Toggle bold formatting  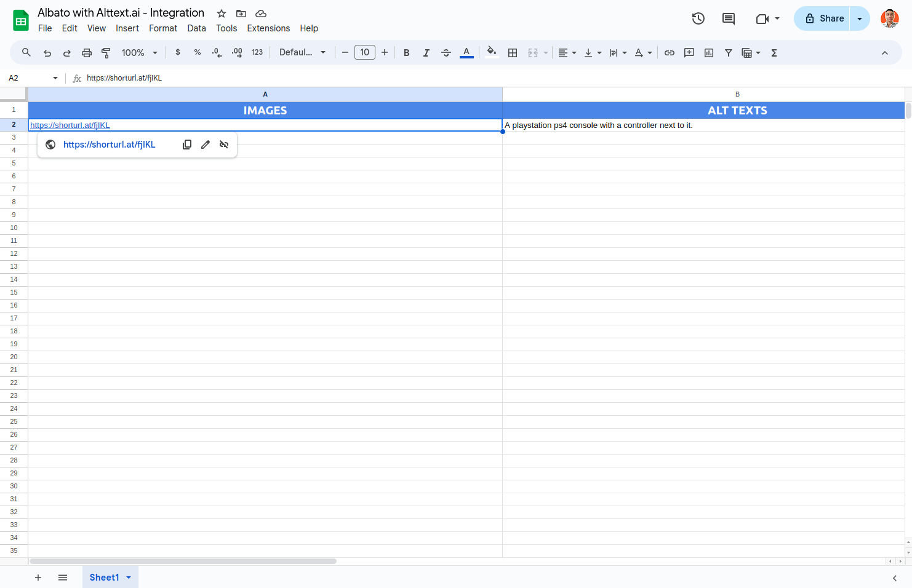(406, 53)
